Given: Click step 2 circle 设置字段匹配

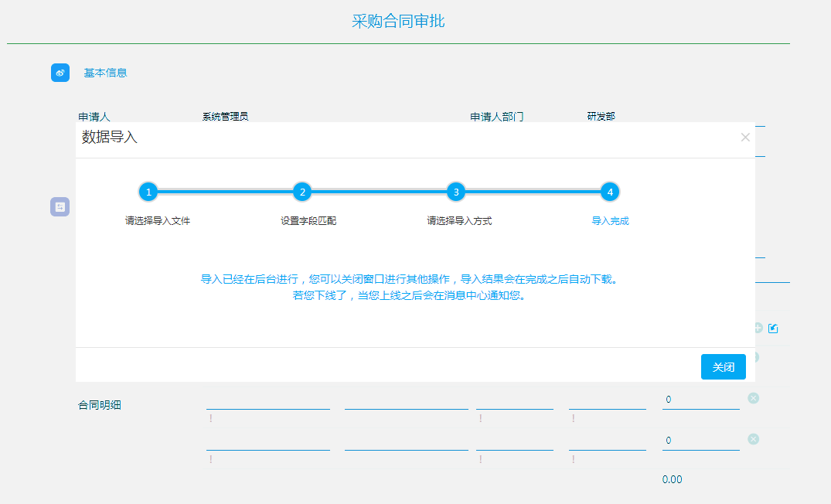Looking at the screenshot, I should pyautogui.click(x=302, y=192).
